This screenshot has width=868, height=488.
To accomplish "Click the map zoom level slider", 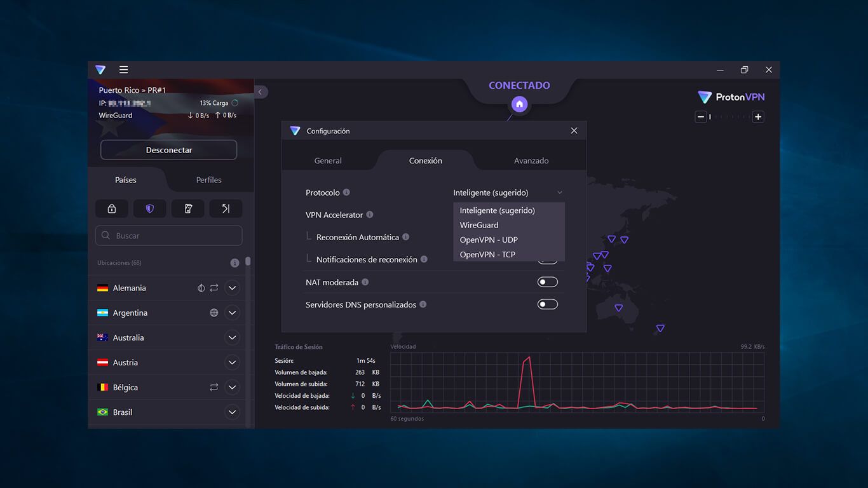I will pos(729,117).
